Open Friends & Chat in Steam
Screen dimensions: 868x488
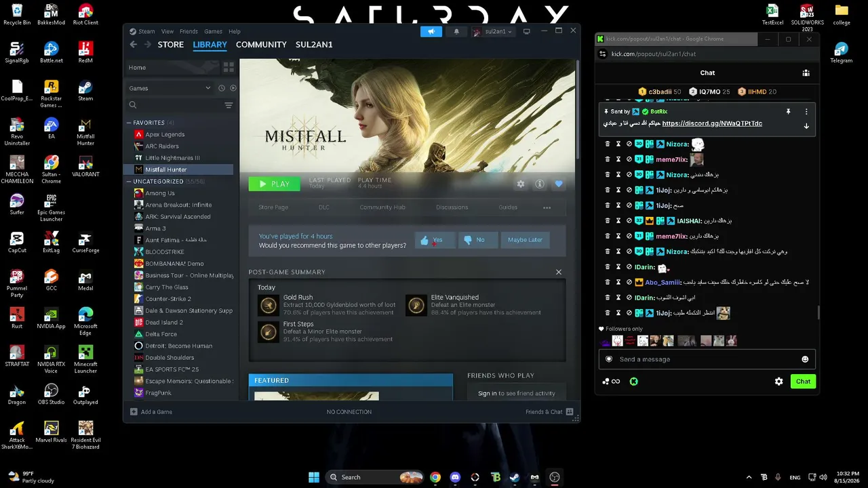(x=549, y=411)
